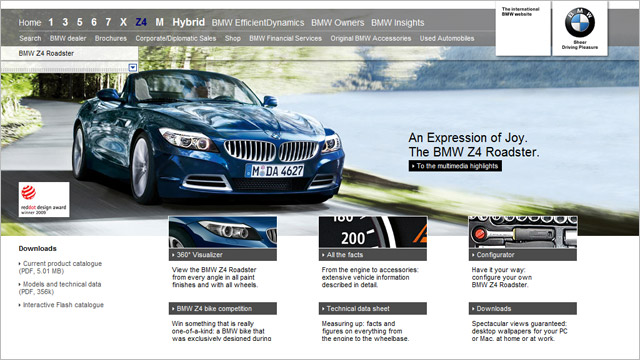The height and width of the screenshot is (360, 640).
Task: Click To the multimedia highlights button
Action: 455,166
